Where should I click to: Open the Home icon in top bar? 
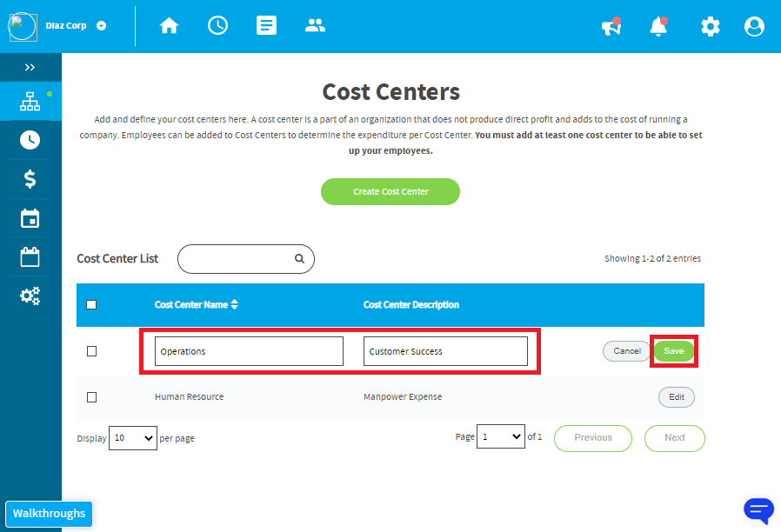(x=169, y=25)
